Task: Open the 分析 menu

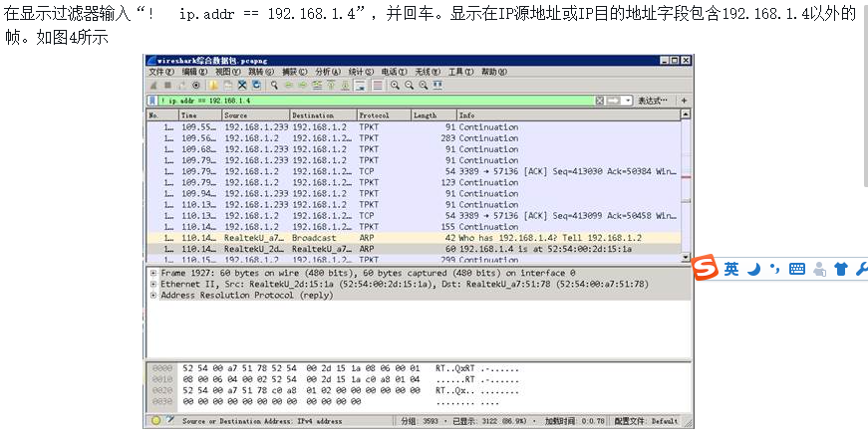Action: pos(328,72)
